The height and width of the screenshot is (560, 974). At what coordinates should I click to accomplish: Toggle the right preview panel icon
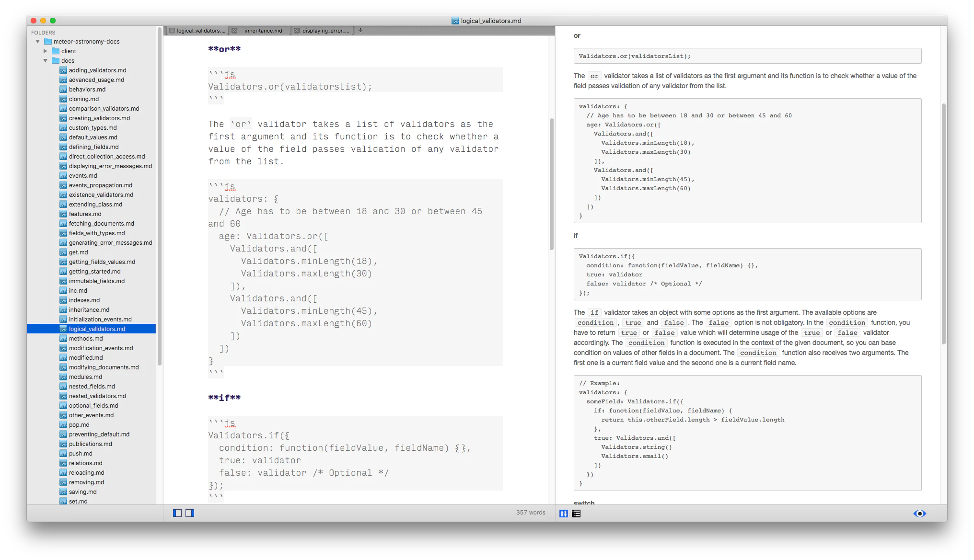coord(190,513)
